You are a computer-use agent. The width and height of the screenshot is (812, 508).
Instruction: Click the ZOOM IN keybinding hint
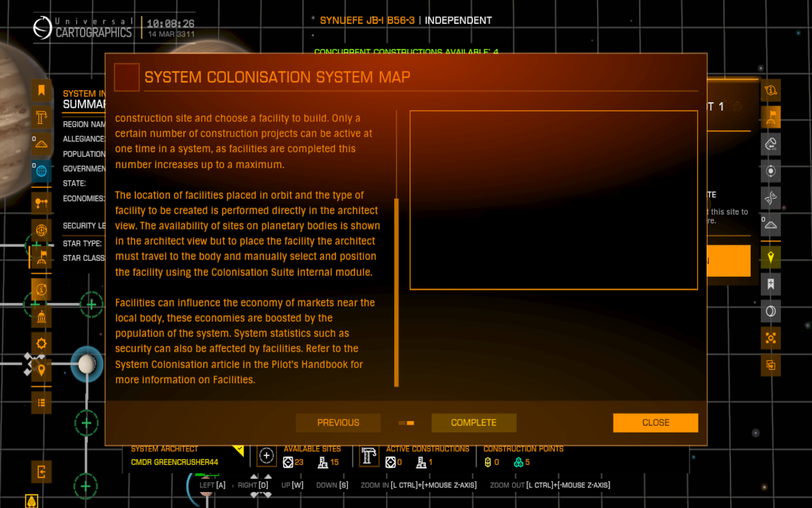(x=418, y=485)
